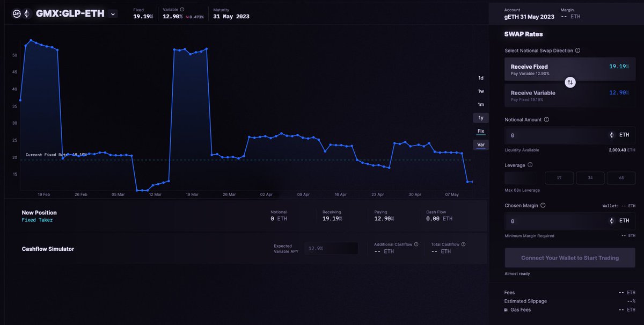Choose the 34x leverage preset
Viewport: 644px width, 325px height.
coord(590,178)
